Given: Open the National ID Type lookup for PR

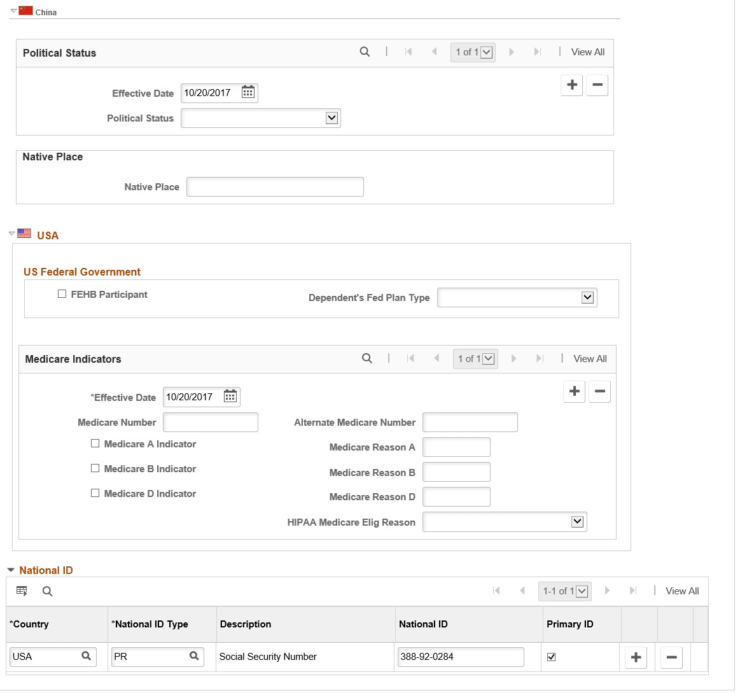Looking at the screenshot, I should point(194,656).
